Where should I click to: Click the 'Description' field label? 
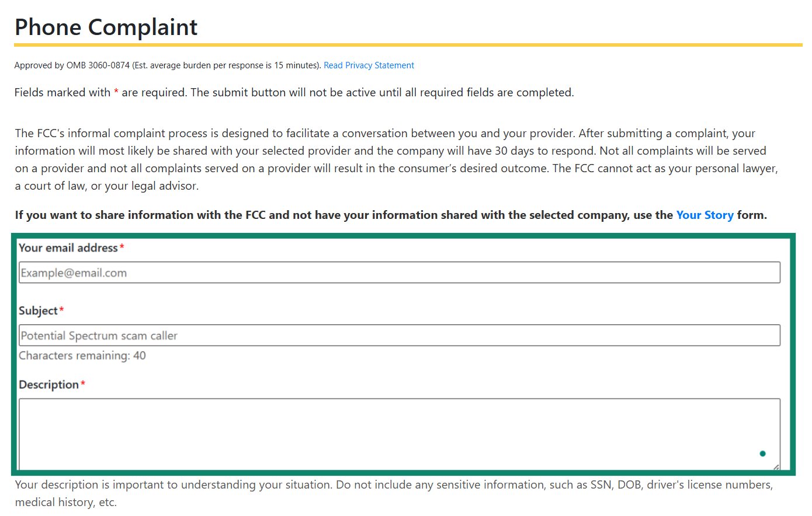coord(48,385)
